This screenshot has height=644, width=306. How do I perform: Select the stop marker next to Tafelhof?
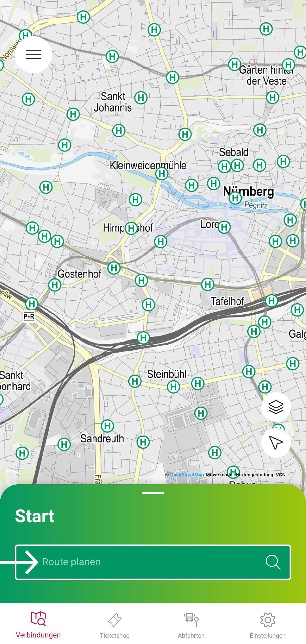[x=207, y=284]
